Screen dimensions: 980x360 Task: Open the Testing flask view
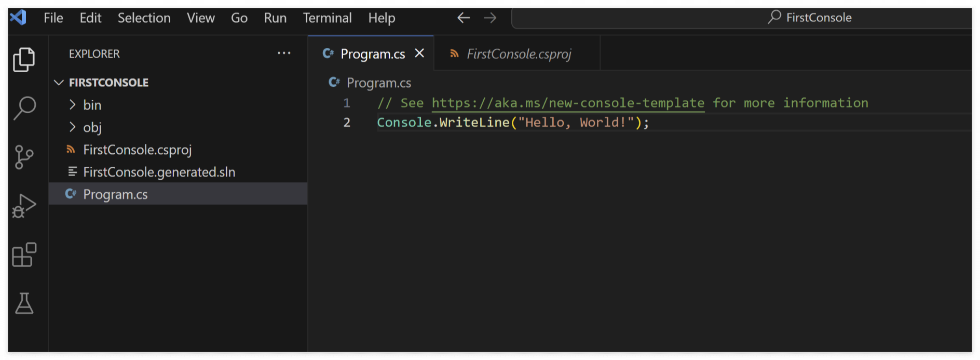coord(24,303)
